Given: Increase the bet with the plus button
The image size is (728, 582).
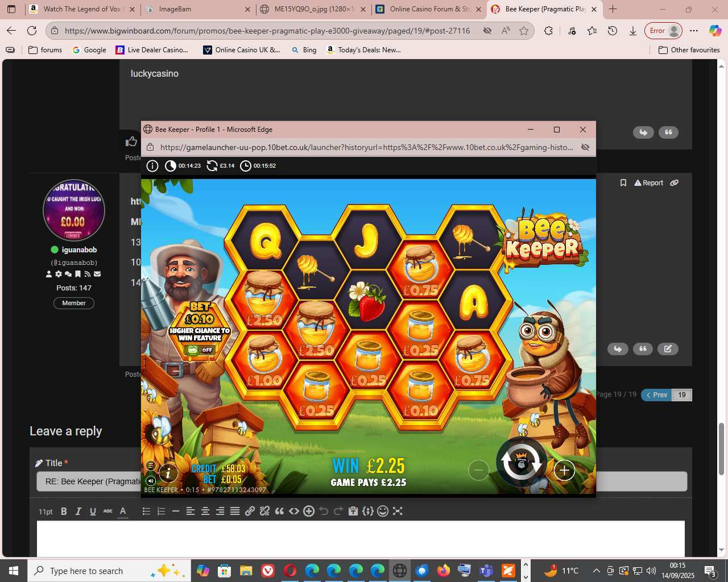Looking at the screenshot, I should 564,470.
